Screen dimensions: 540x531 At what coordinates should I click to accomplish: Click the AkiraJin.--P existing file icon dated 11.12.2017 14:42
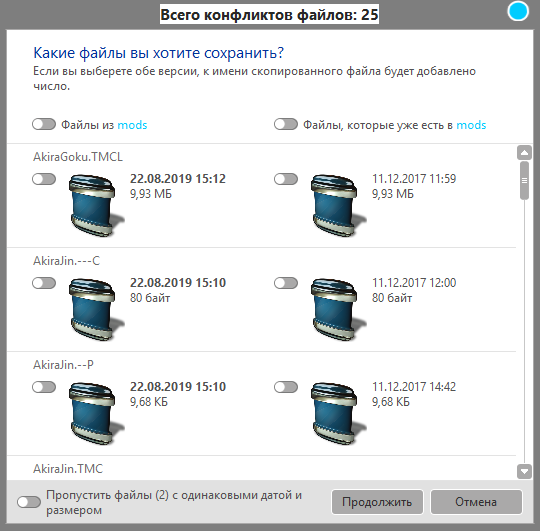[x=338, y=413]
